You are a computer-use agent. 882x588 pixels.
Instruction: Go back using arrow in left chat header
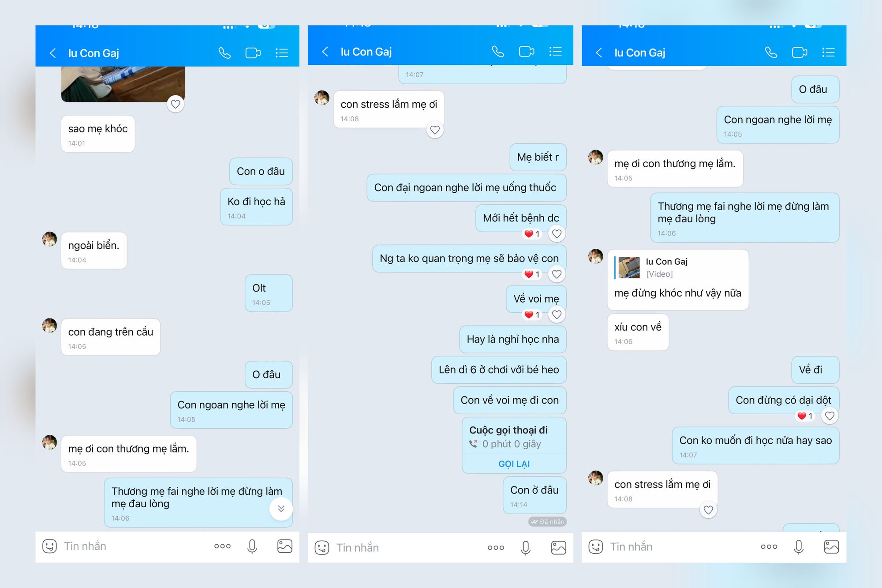tap(53, 53)
